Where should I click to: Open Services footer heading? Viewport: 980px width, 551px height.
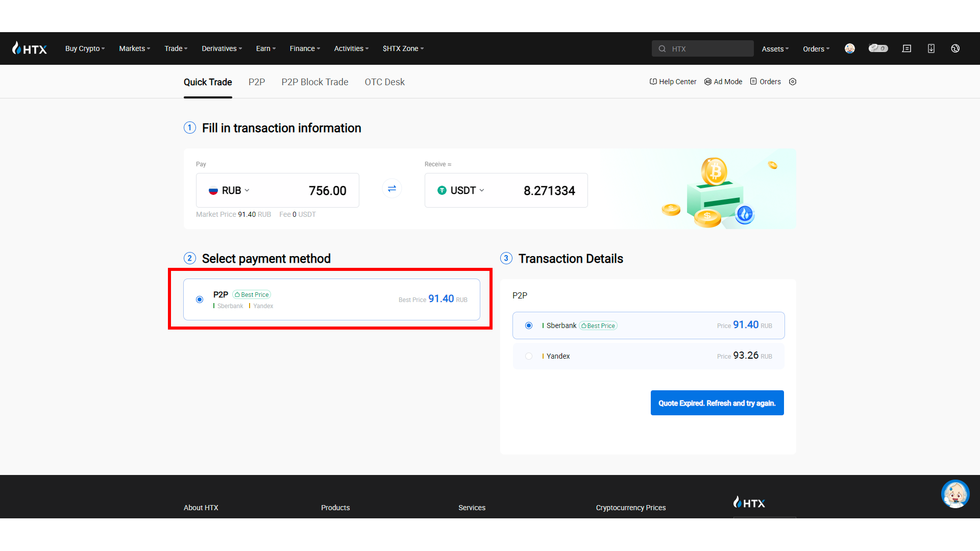[x=472, y=508]
